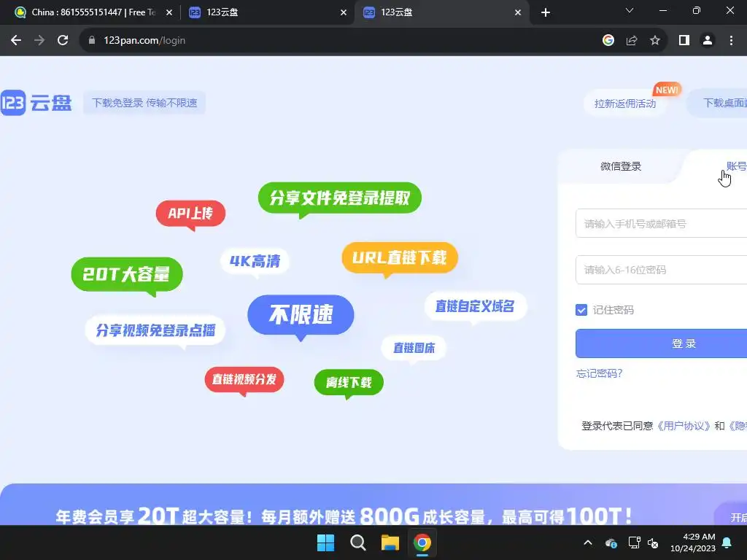Viewport: 747px width, 560px height.
Task: Click the 不限速 bubble
Action: pyautogui.click(x=301, y=315)
